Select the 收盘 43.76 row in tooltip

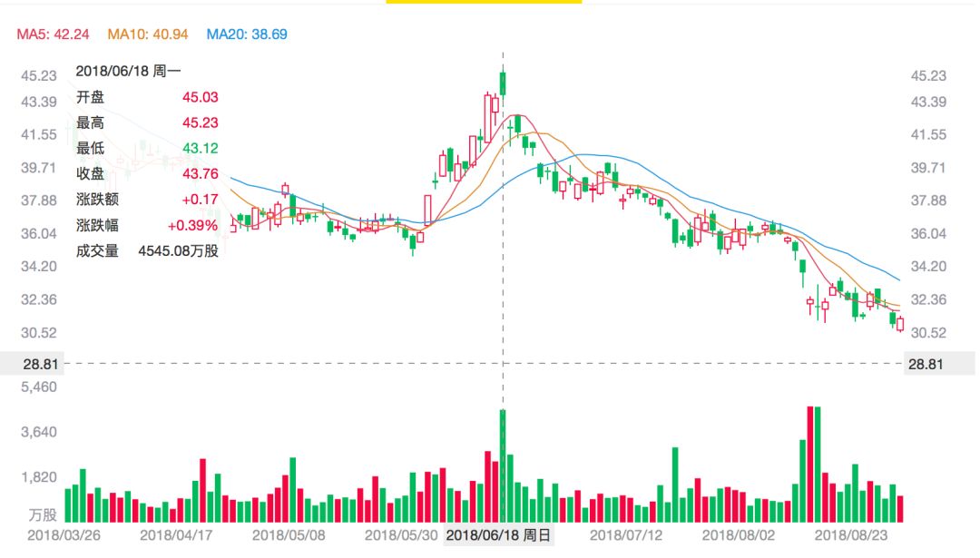[147, 173]
